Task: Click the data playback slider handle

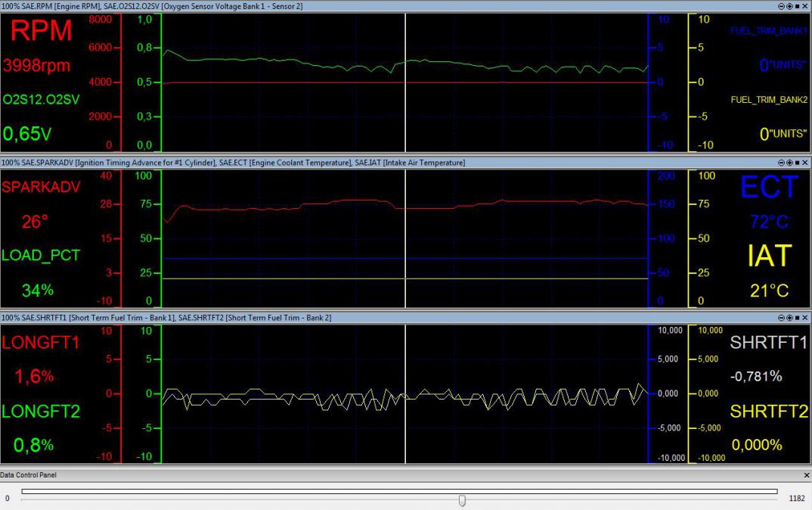Action: tap(462, 500)
